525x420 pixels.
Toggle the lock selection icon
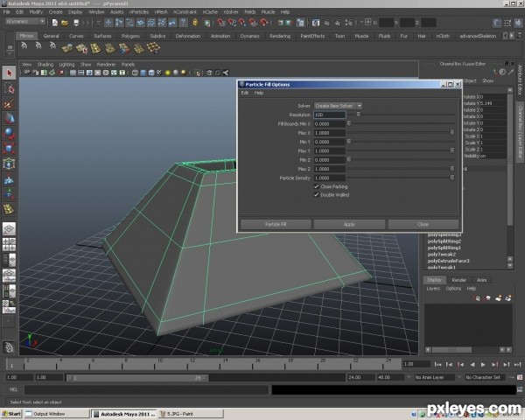195,23
